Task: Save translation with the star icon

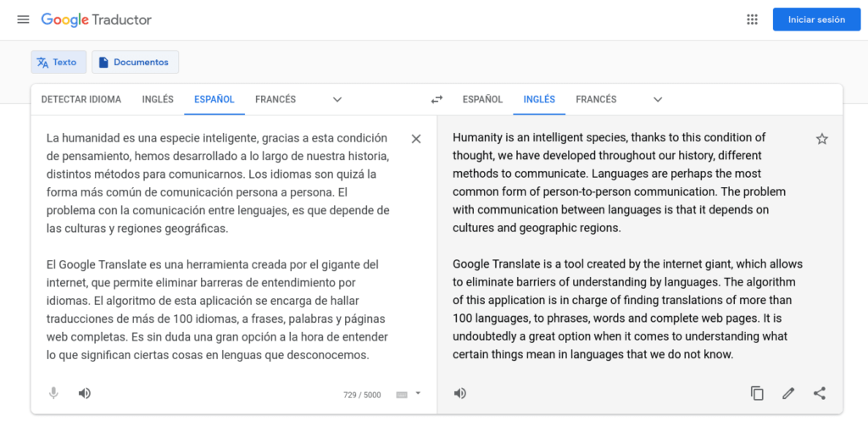Action: [x=822, y=139]
